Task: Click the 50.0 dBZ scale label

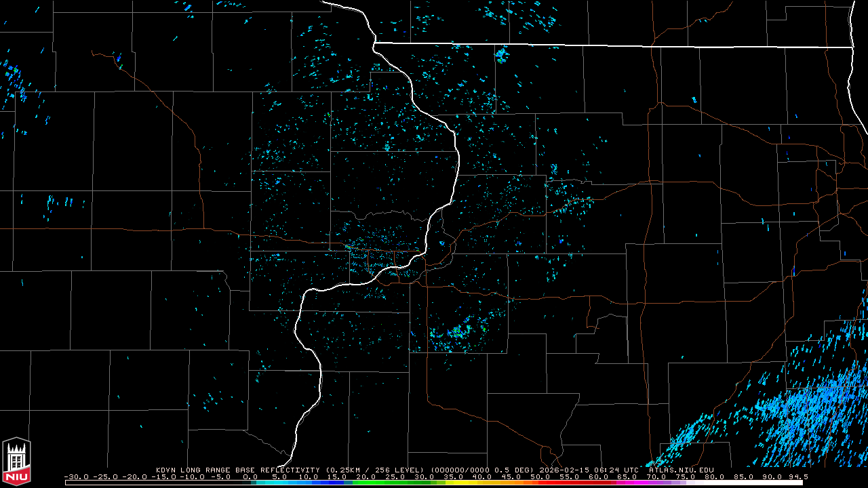Action: pyautogui.click(x=540, y=476)
